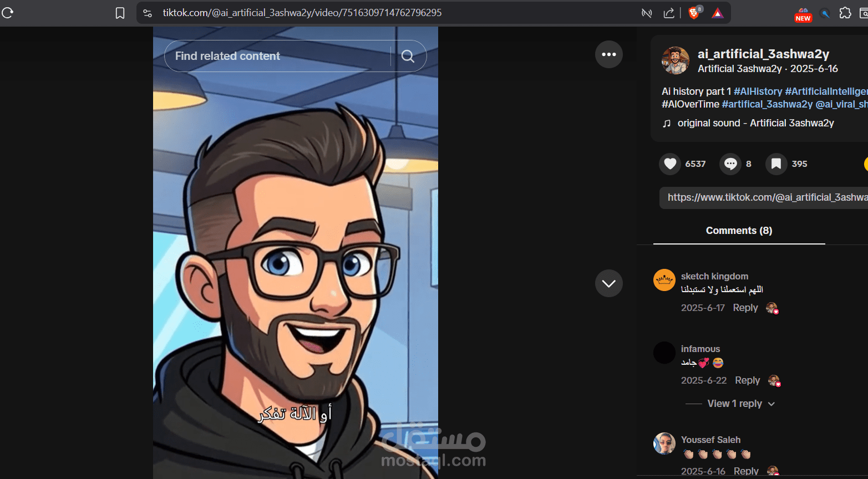Open Youssef Saleh's profile photo
The height and width of the screenshot is (479, 868).
pos(664,444)
